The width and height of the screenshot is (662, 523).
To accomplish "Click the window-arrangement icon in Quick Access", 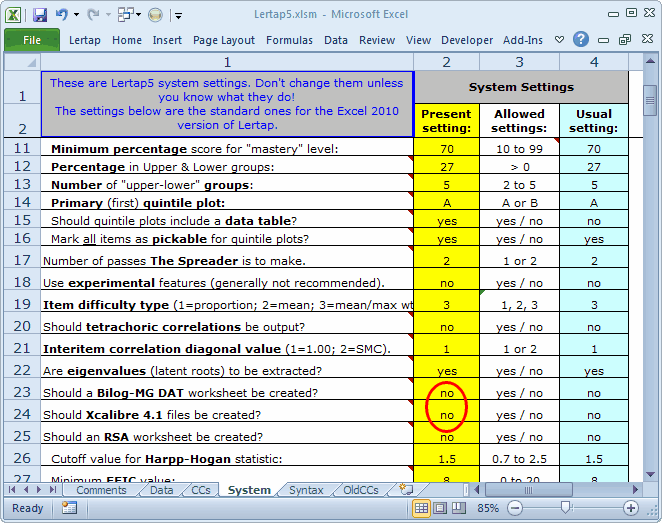I will click(126, 15).
